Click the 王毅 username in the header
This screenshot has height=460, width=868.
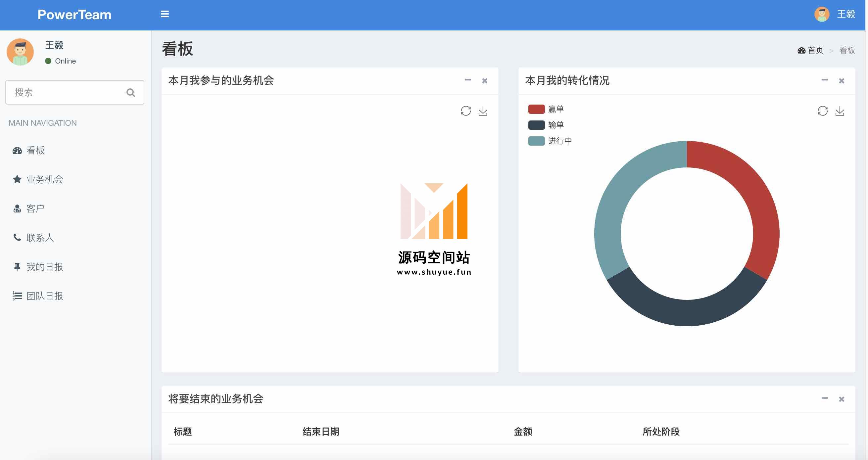tap(846, 14)
